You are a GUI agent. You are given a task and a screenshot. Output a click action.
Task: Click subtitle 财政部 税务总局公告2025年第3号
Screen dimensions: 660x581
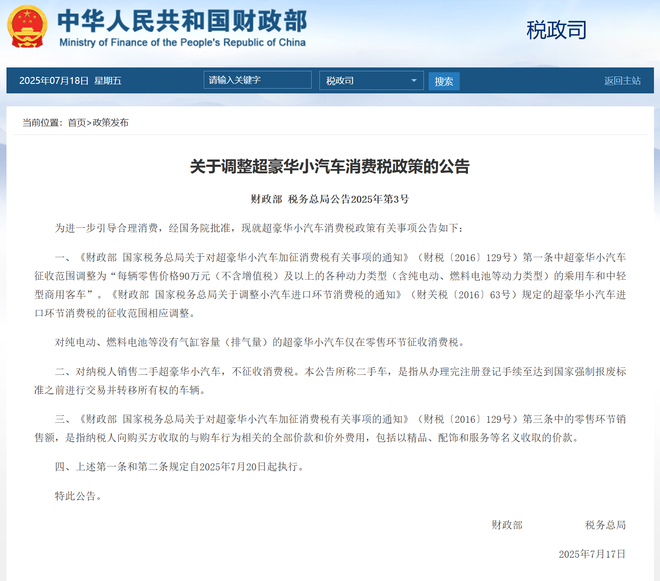pos(330,199)
